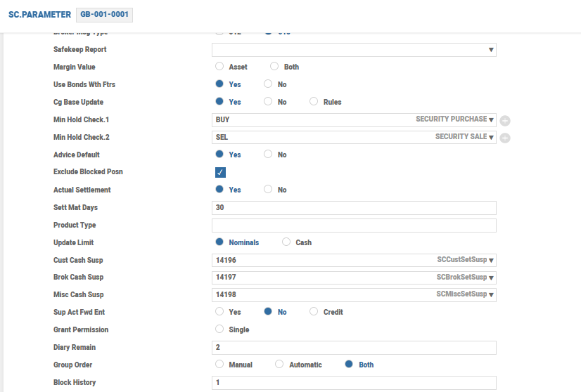Select Credit for Sup Act Fwd Ent
The height and width of the screenshot is (392, 581).
(314, 312)
